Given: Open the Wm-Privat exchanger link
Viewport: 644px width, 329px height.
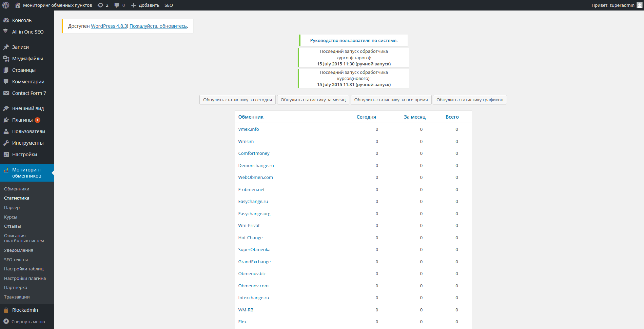Looking at the screenshot, I should click(249, 226).
